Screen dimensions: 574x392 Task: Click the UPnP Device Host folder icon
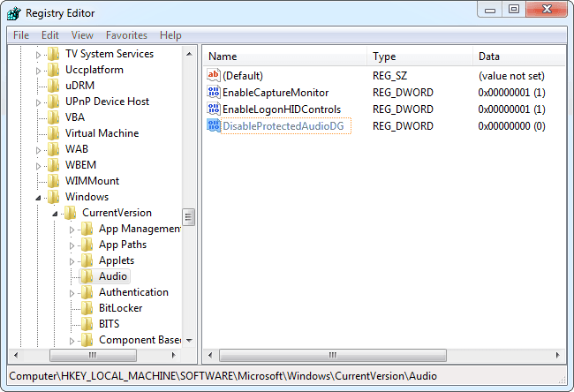(x=54, y=102)
